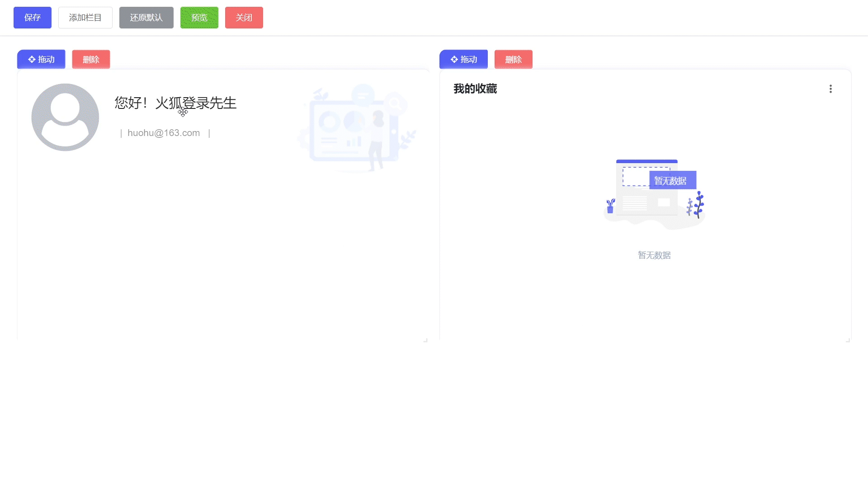The height and width of the screenshot is (488, 868).
Task: Open the three-dot menu in 我的收藏
Action: click(830, 89)
